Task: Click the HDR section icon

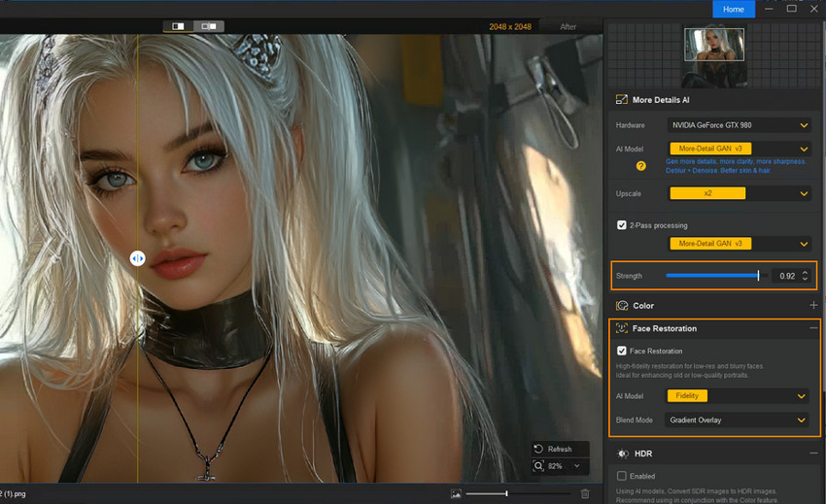Action: click(623, 454)
